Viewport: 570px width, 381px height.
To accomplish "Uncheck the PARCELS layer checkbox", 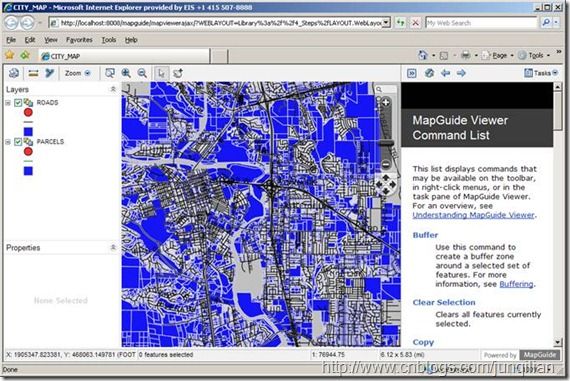I will point(18,142).
